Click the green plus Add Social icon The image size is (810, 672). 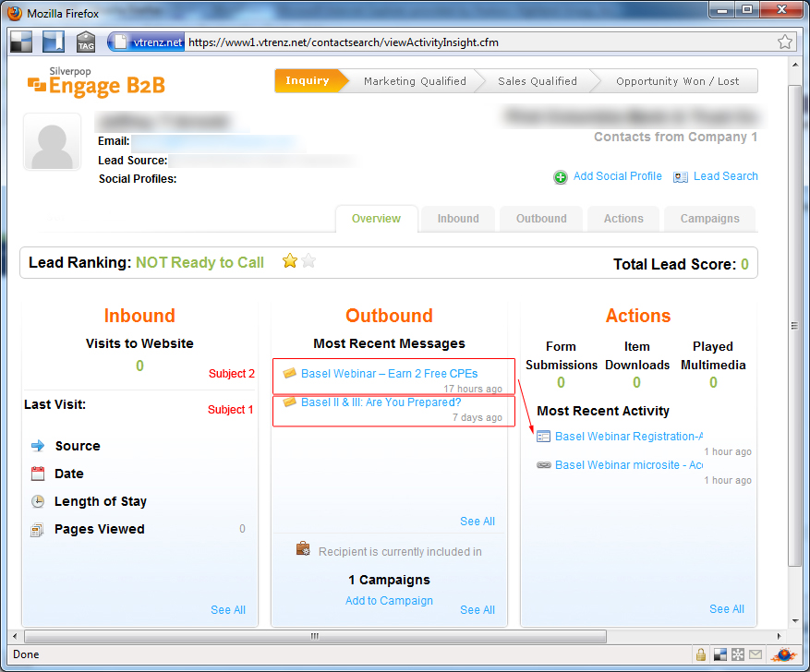click(x=561, y=177)
